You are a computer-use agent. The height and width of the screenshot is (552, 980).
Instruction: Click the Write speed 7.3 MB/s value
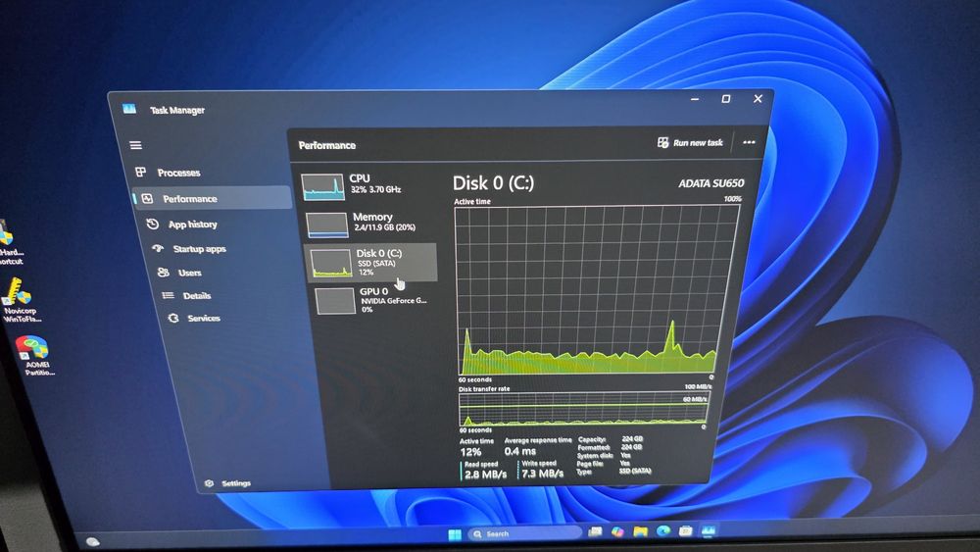(x=543, y=474)
